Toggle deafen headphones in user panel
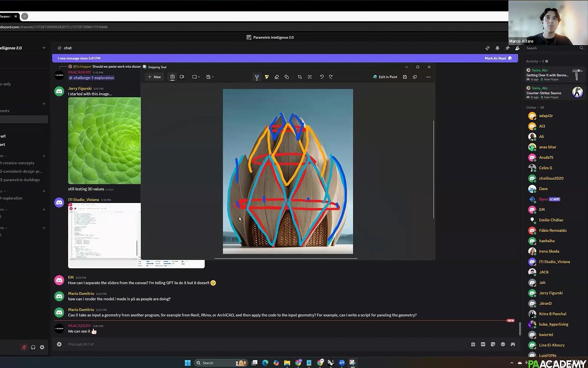 33,347
